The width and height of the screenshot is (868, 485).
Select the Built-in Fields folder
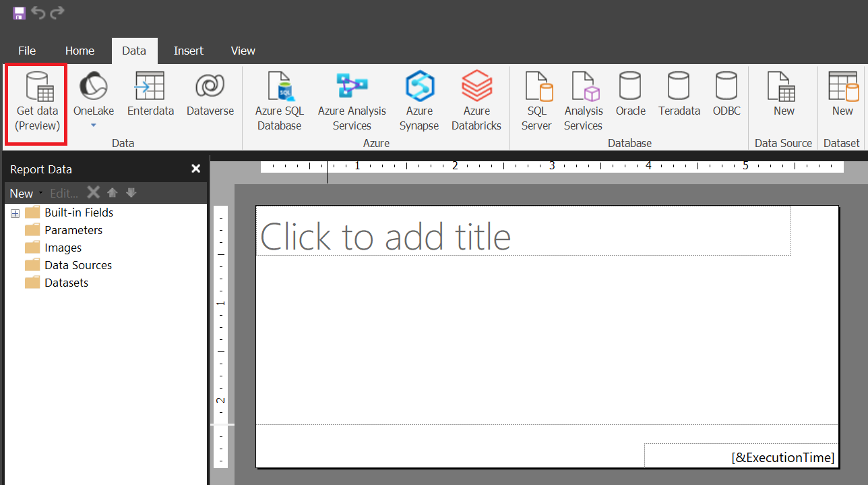pyautogui.click(x=69, y=212)
